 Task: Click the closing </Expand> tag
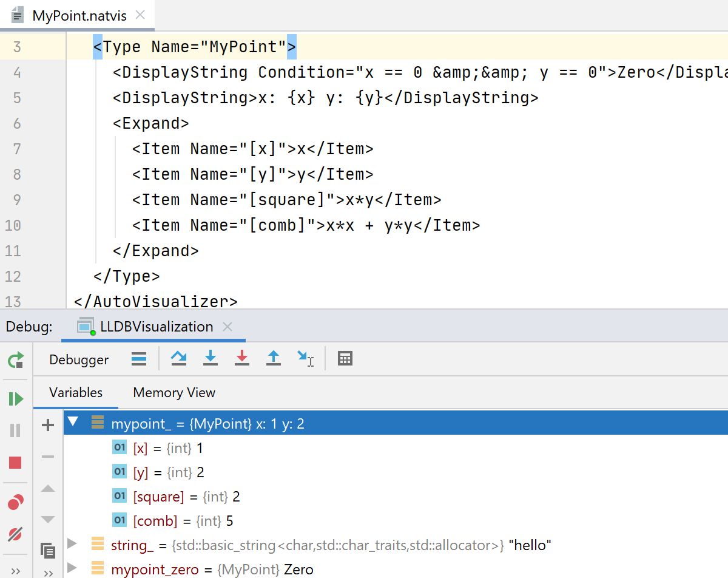[156, 251]
